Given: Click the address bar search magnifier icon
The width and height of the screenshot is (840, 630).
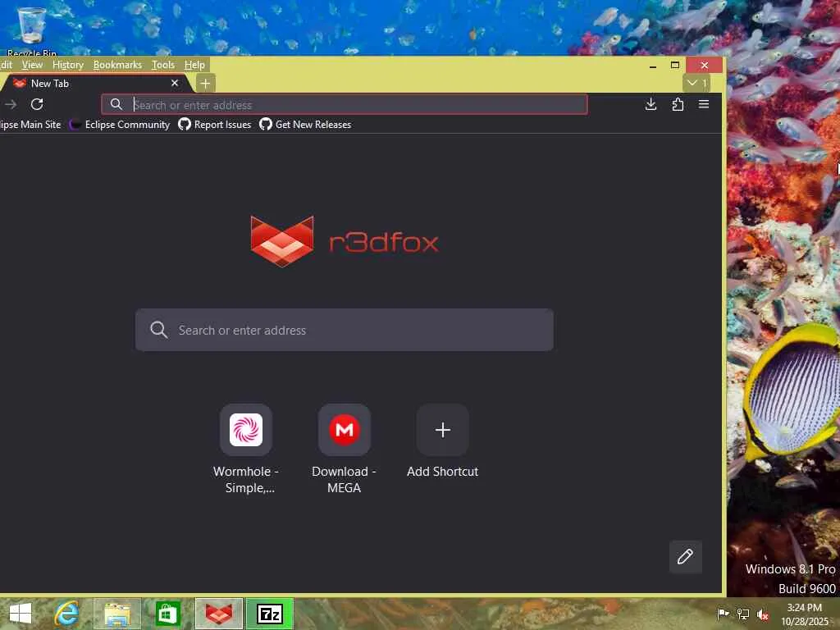Looking at the screenshot, I should tap(116, 104).
